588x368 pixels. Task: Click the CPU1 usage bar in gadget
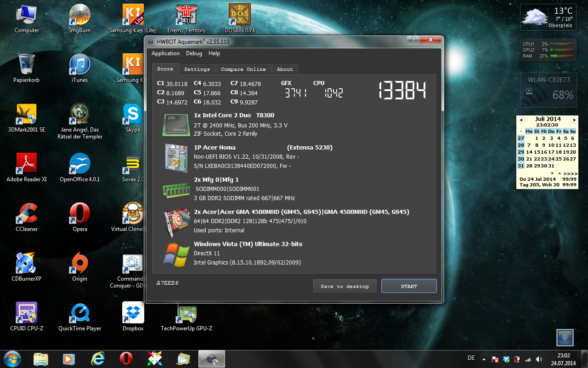(561, 44)
